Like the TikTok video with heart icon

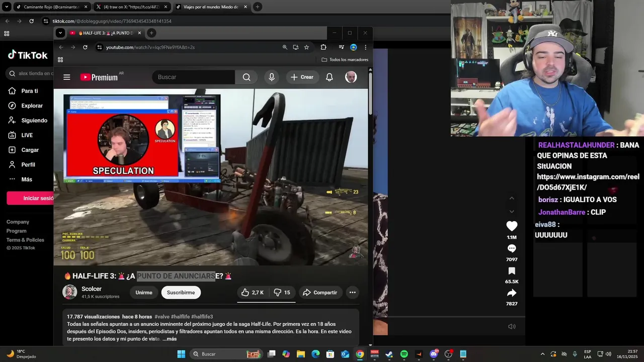(x=512, y=226)
